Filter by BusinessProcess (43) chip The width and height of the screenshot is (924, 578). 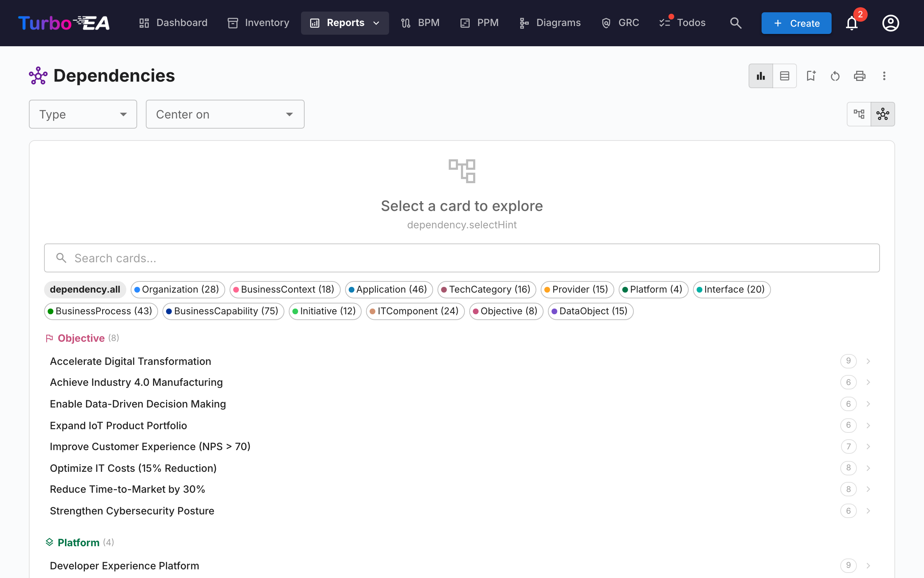tap(101, 311)
